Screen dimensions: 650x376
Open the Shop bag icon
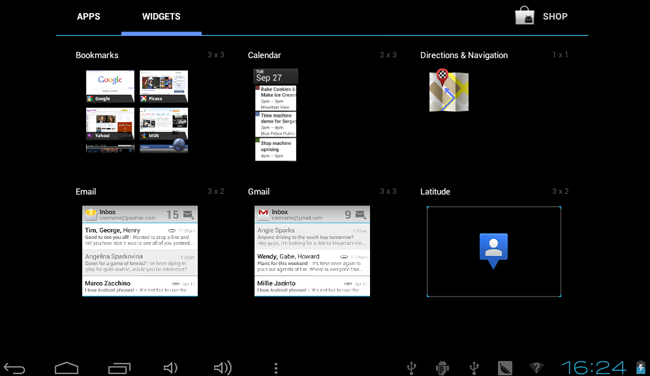[524, 16]
